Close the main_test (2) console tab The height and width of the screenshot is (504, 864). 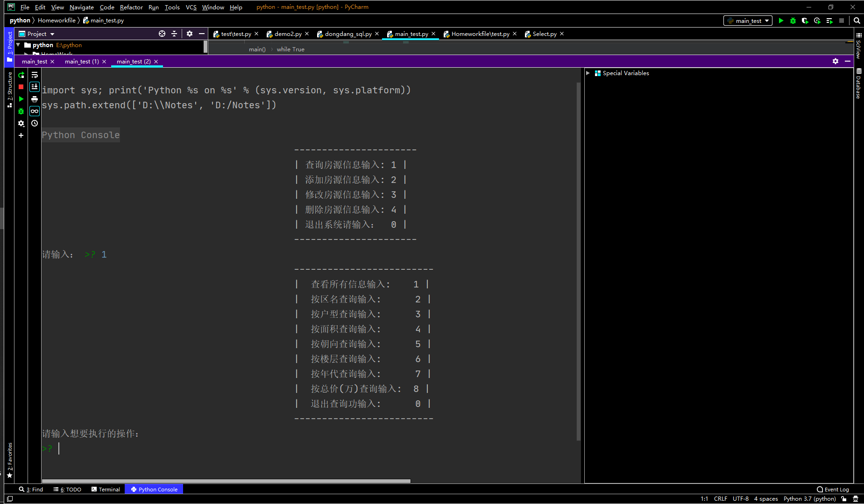[156, 62]
